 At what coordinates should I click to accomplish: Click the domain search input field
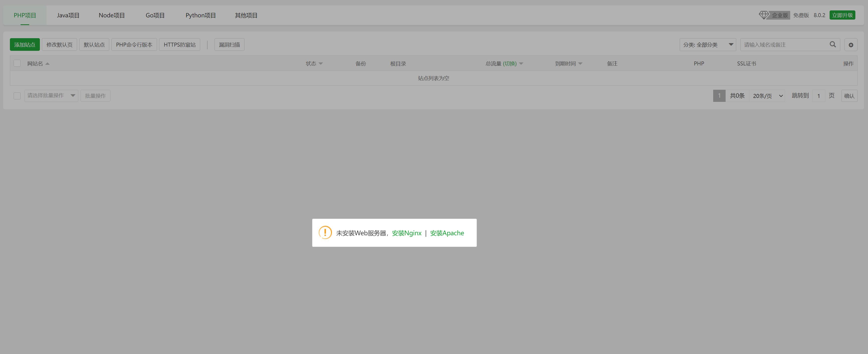click(x=785, y=45)
